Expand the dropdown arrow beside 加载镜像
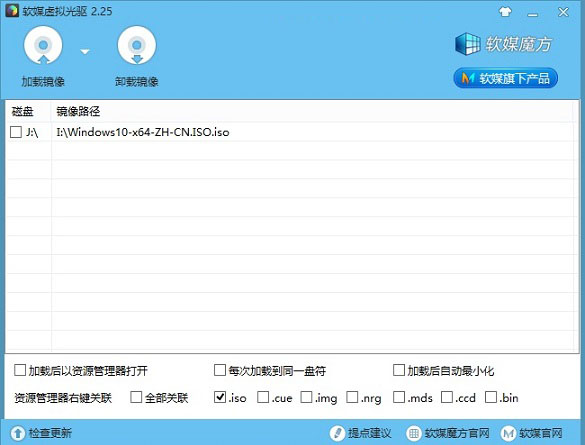The image size is (585, 445). click(x=85, y=51)
